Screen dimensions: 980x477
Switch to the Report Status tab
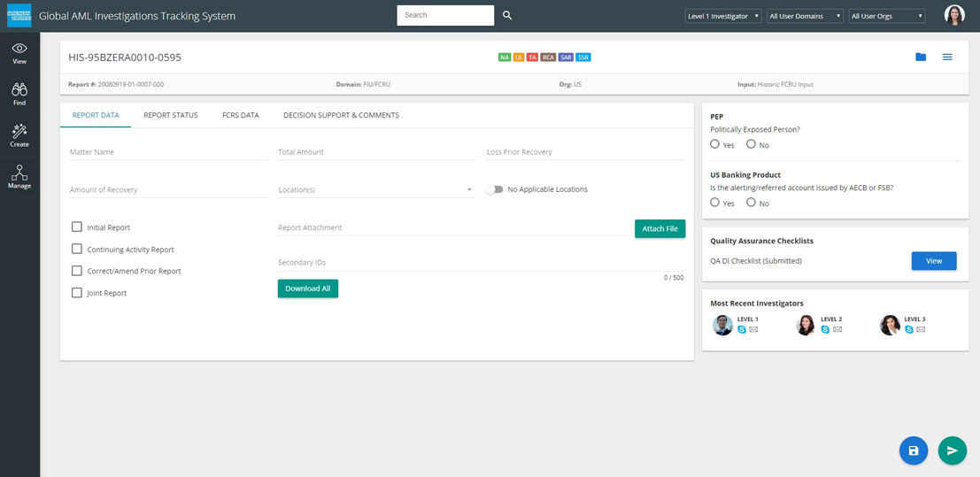tap(171, 115)
